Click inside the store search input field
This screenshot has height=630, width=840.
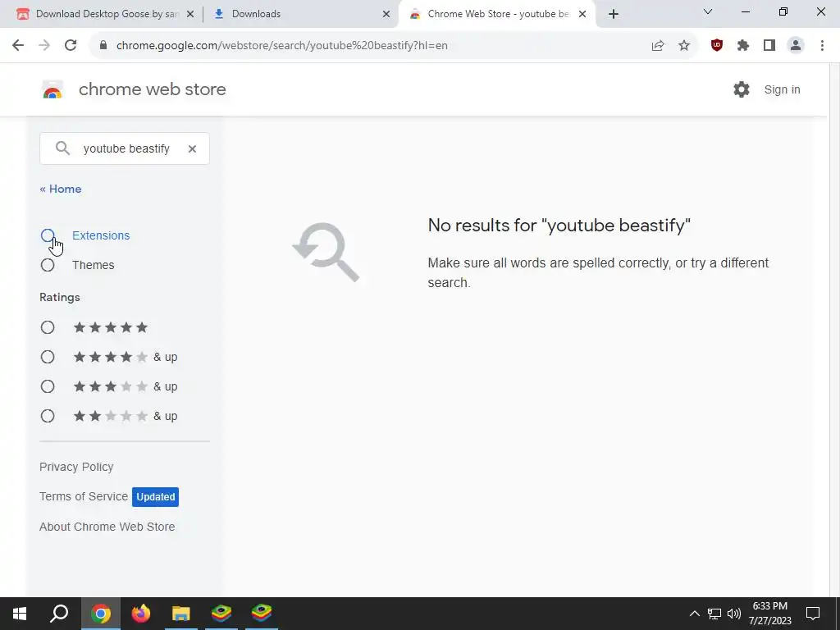click(126, 149)
